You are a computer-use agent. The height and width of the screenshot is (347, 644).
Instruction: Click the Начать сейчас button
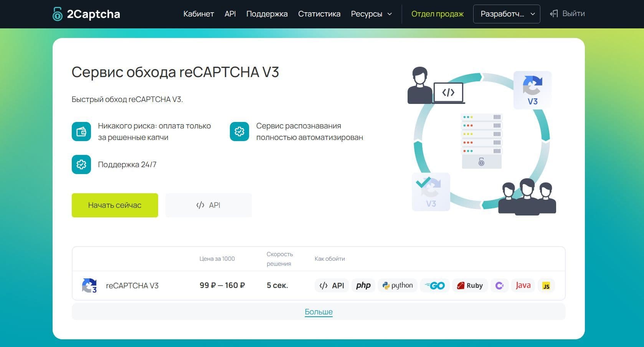coord(115,205)
